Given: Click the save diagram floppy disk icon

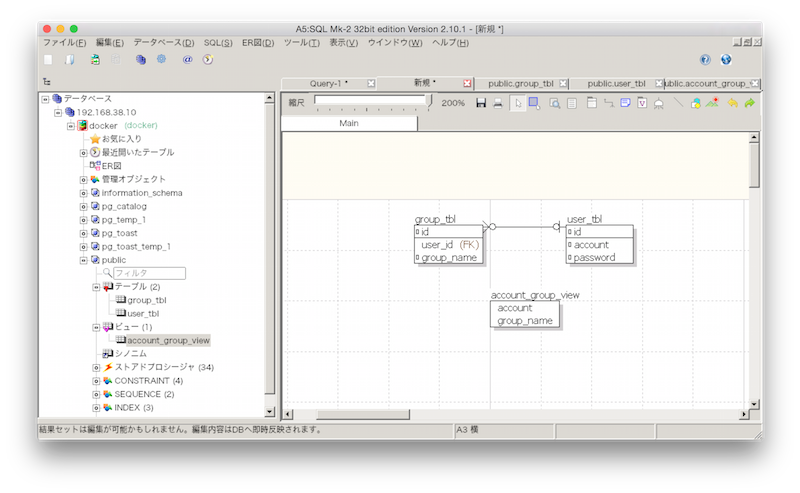Looking at the screenshot, I should (481, 103).
